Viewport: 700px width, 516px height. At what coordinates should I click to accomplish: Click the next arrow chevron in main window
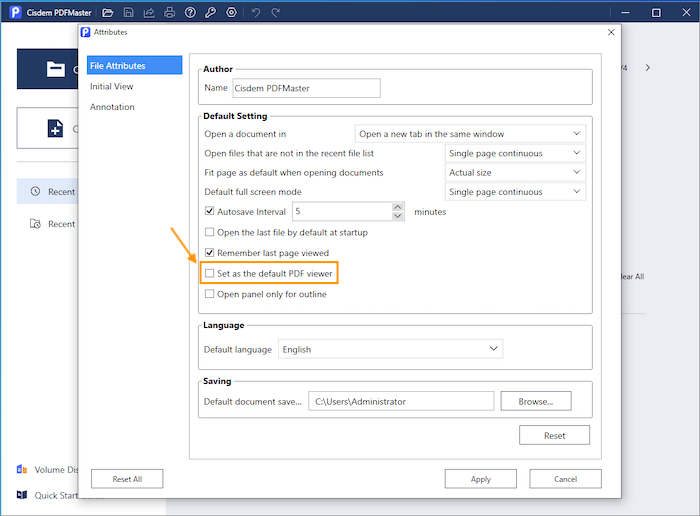[x=648, y=68]
